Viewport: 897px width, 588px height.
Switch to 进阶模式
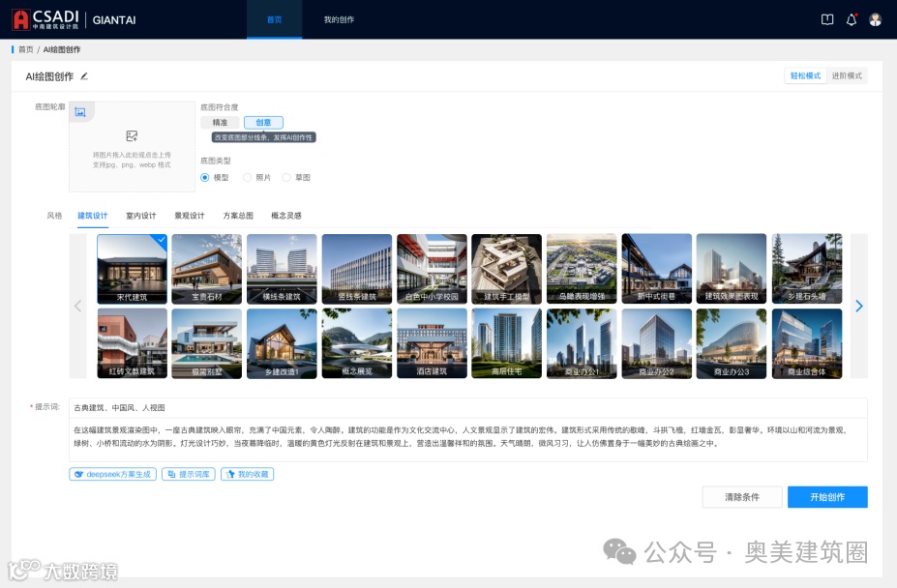pos(847,75)
